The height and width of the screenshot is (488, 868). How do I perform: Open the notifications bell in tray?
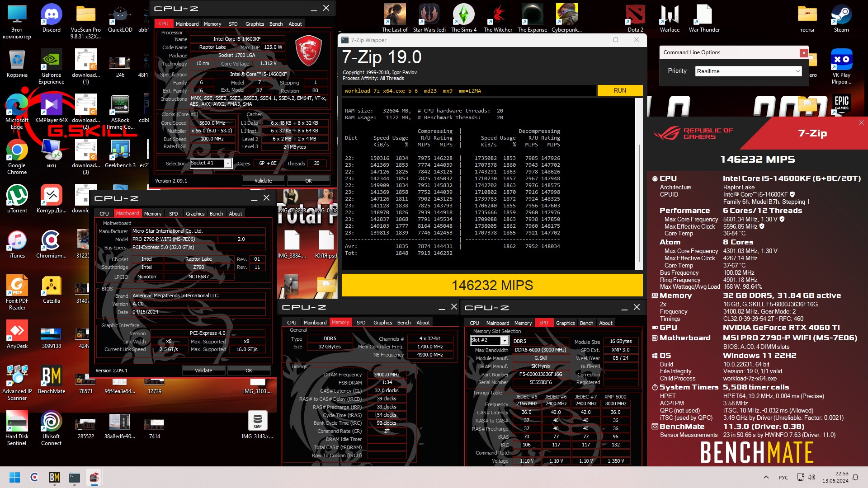(855, 477)
